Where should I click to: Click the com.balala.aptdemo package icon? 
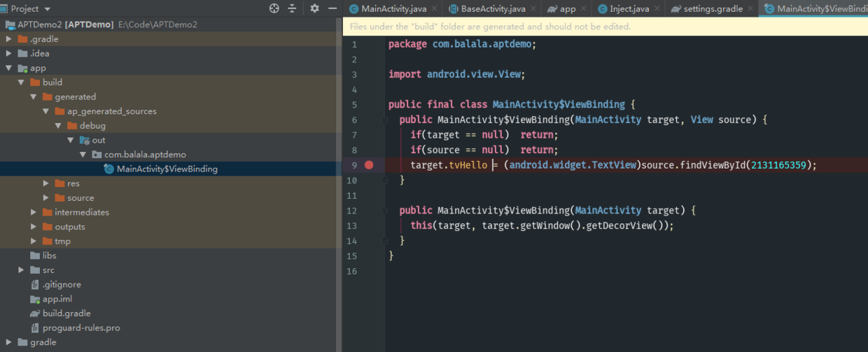tap(97, 154)
